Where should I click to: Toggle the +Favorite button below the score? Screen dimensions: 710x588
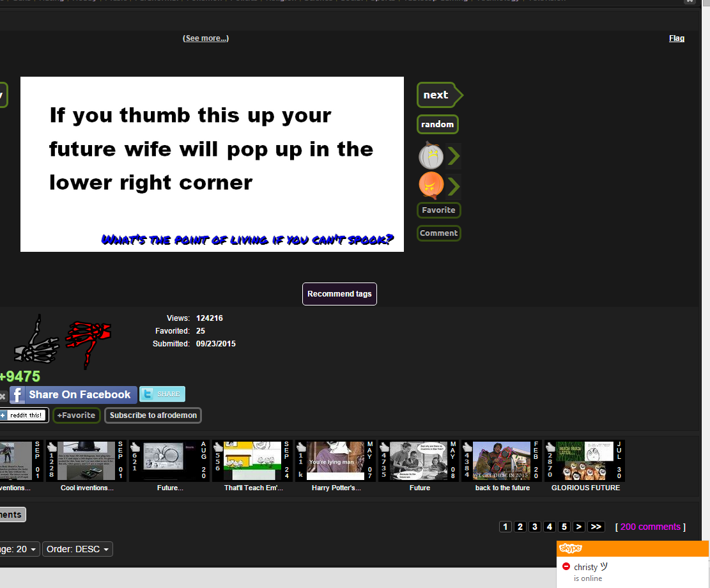tap(76, 415)
